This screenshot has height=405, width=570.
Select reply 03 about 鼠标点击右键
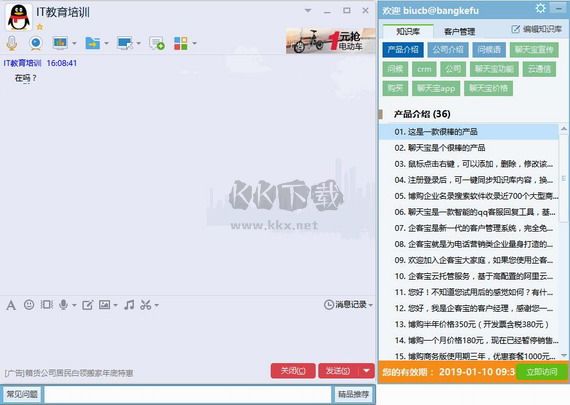pyautogui.click(x=469, y=164)
